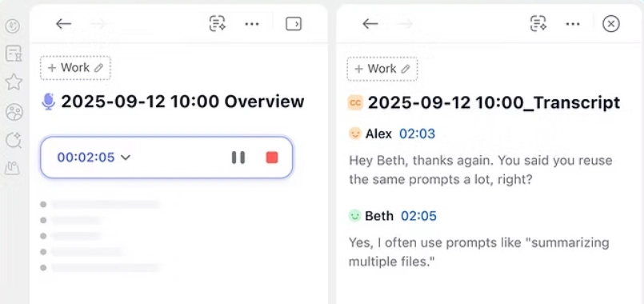This screenshot has height=304, width=644.
Task: Click speaker name Beth
Action: (379, 216)
